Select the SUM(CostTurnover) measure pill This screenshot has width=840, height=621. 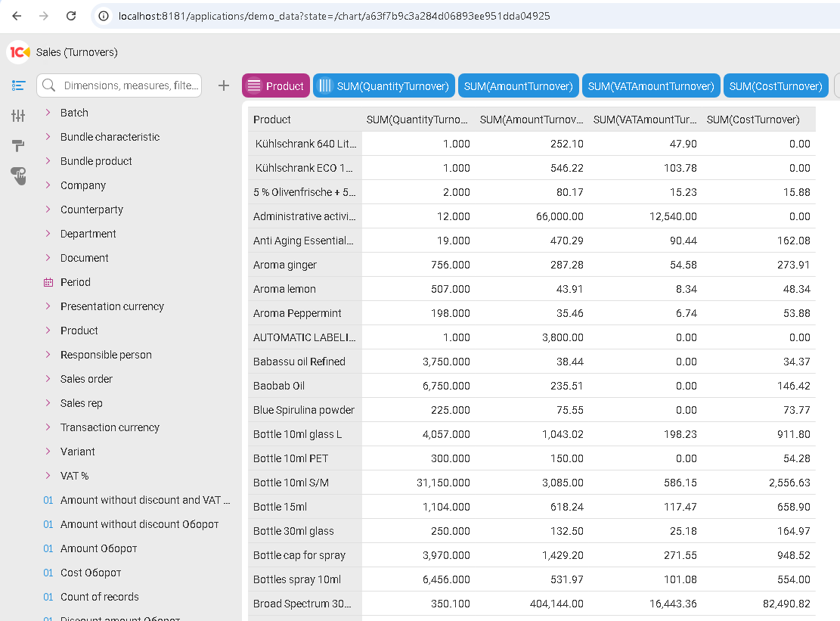775,86
